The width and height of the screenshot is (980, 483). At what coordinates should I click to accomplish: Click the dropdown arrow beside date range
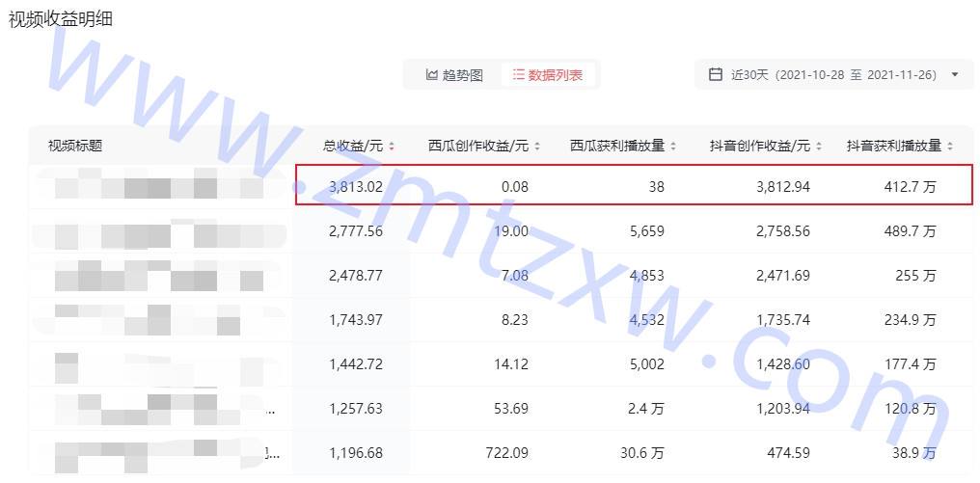(954, 74)
